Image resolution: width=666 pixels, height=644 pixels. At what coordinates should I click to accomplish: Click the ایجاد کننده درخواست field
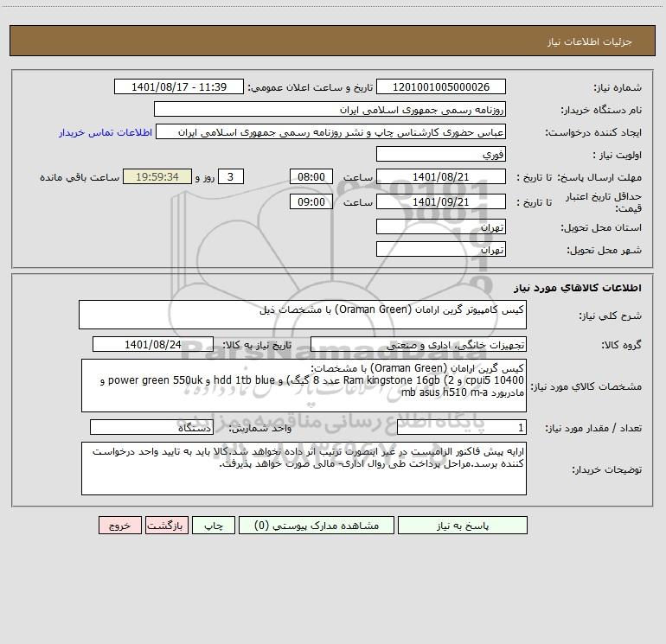click(331, 131)
